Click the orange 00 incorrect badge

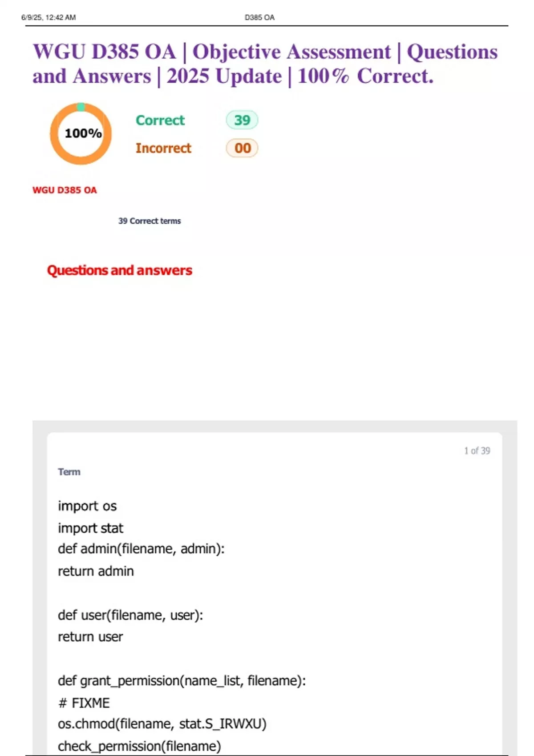click(x=242, y=148)
